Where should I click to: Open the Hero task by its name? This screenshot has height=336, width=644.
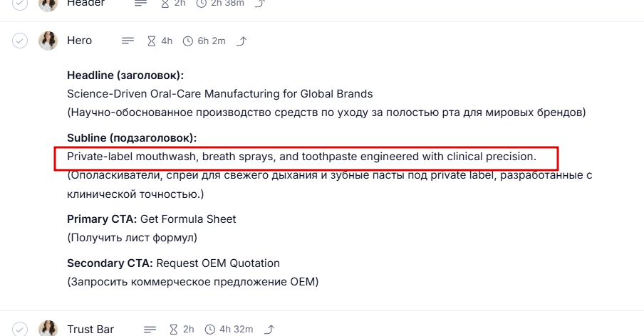79,41
